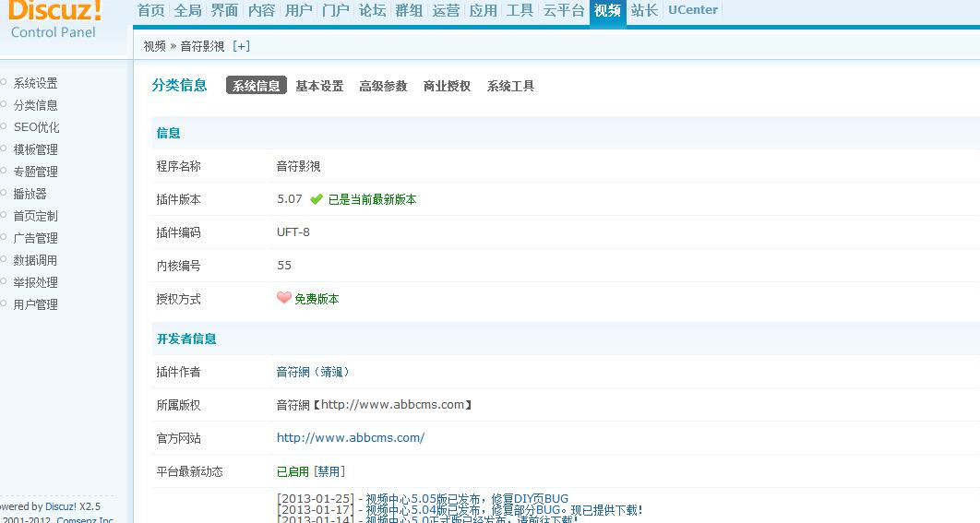Open the 内容 top menu
The image size is (980, 523).
click(x=261, y=11)
